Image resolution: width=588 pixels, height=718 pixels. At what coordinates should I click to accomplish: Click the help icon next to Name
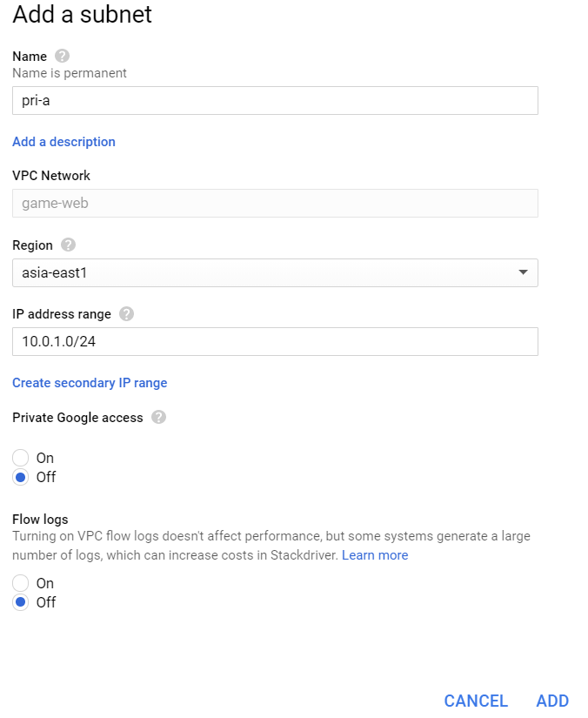[x=62, y=56]
